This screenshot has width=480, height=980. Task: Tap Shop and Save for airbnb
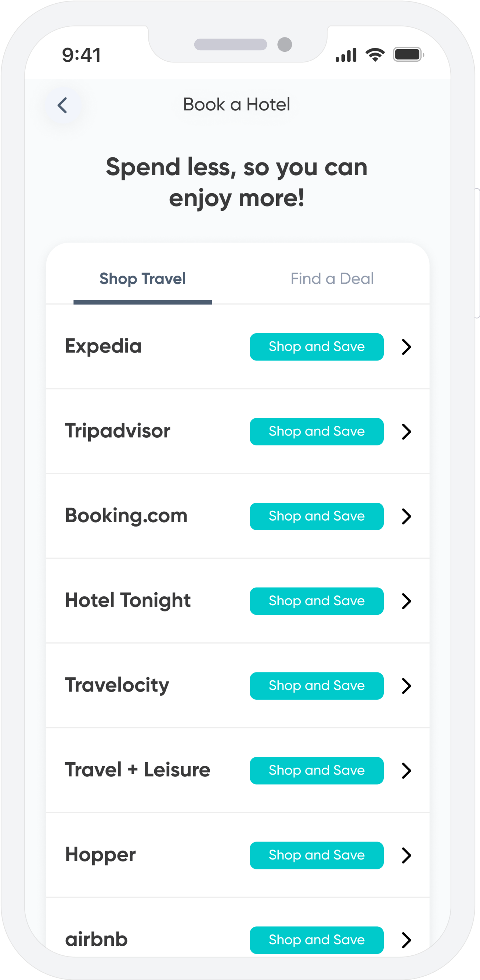point(317,940)
